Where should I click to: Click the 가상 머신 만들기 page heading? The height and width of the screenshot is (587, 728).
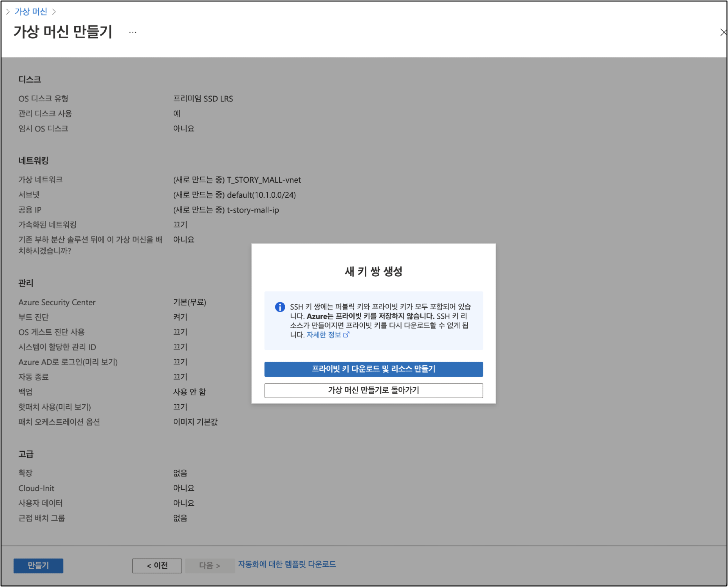coord(63,32)
